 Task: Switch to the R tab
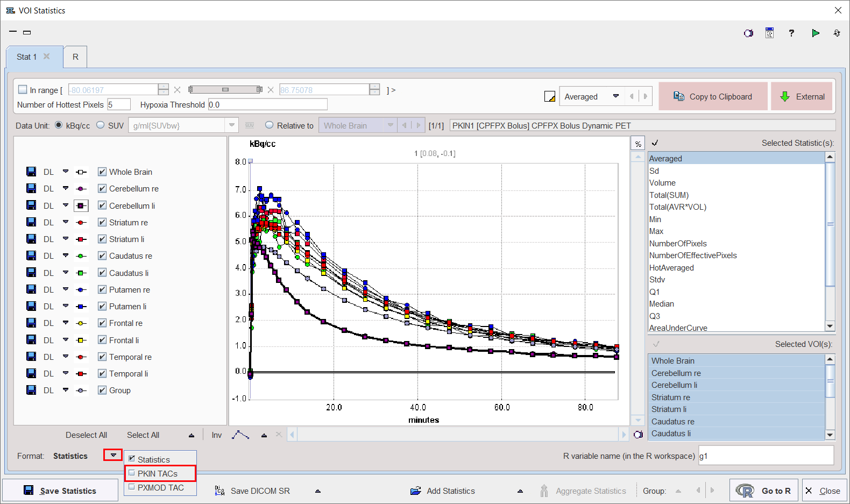click(x=75, y=57)
